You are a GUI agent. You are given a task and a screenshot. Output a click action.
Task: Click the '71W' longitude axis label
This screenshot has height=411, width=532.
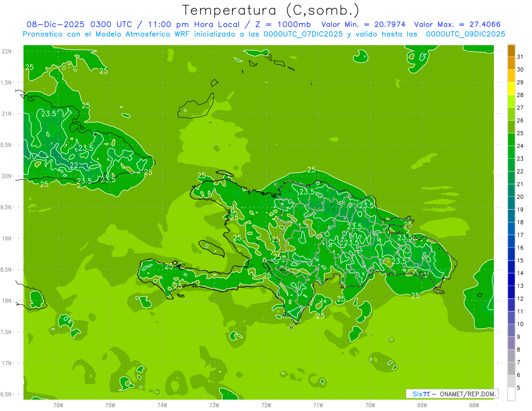[318, 405]
